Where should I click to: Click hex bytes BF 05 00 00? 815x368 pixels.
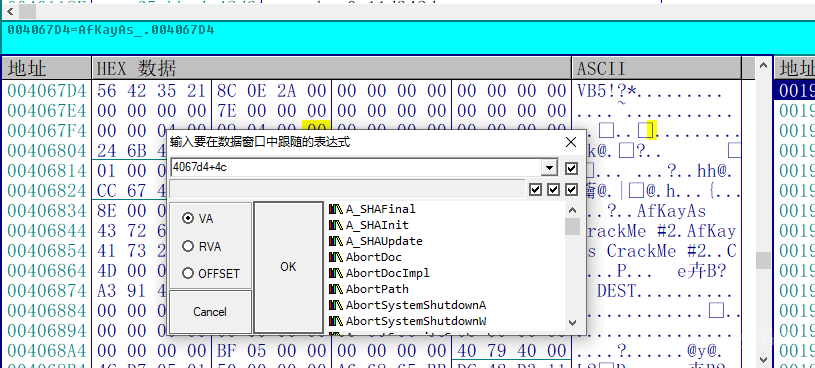[x=272, y=350]
